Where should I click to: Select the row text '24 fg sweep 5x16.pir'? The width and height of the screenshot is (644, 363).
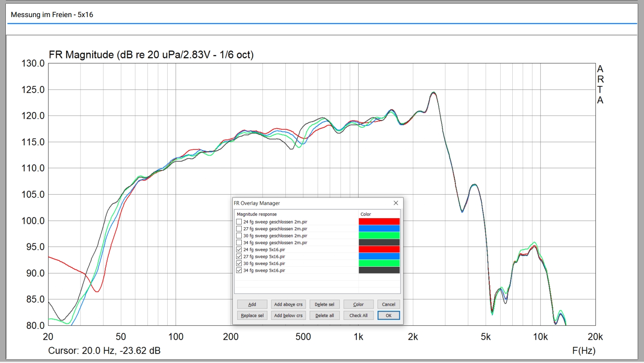coord(264,249)
